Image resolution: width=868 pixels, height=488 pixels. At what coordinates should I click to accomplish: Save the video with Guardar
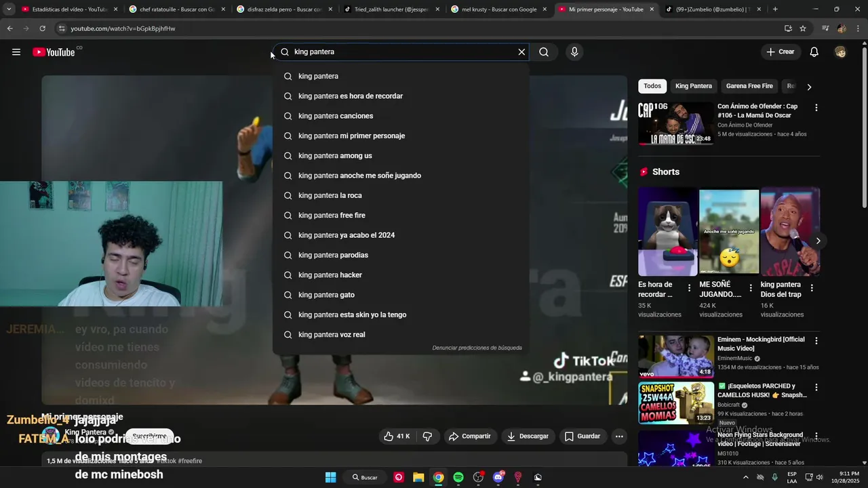point(583,436)
